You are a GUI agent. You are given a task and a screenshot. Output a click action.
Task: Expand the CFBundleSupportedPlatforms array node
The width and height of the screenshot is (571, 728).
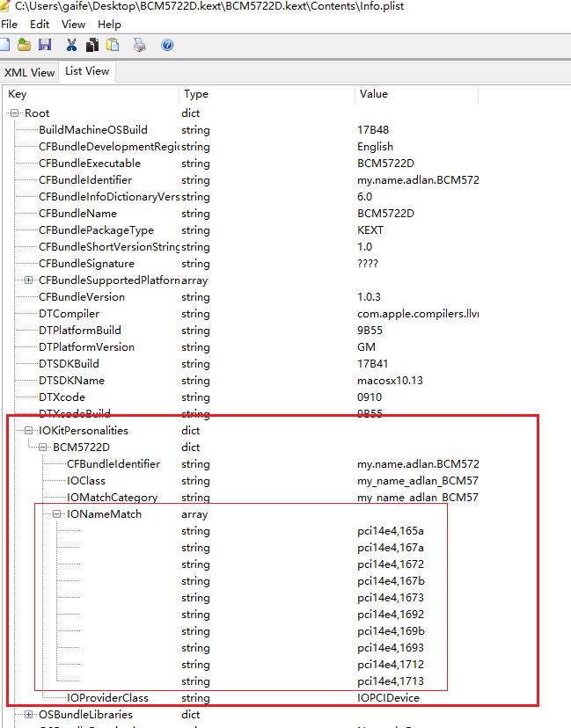(x=29, y=280)
